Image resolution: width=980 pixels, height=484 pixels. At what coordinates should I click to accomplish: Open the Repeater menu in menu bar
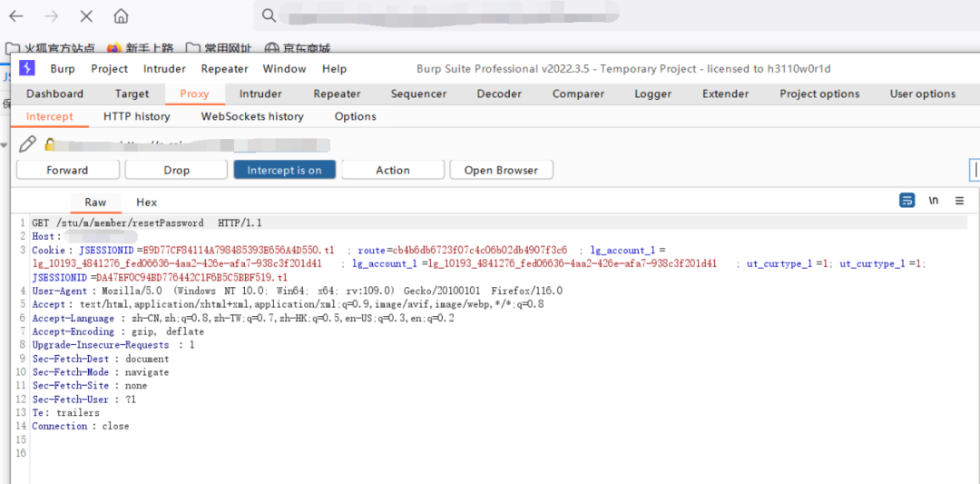224,69
